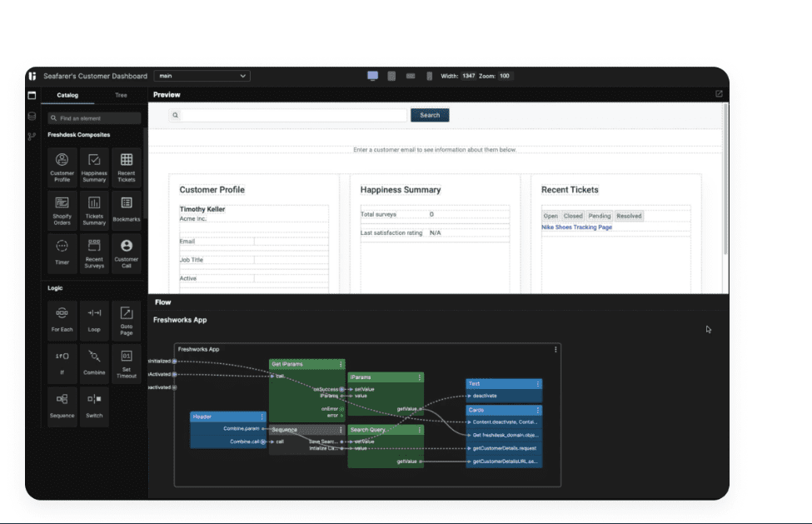Select the Search Query flow node header

tap(386, 430)
